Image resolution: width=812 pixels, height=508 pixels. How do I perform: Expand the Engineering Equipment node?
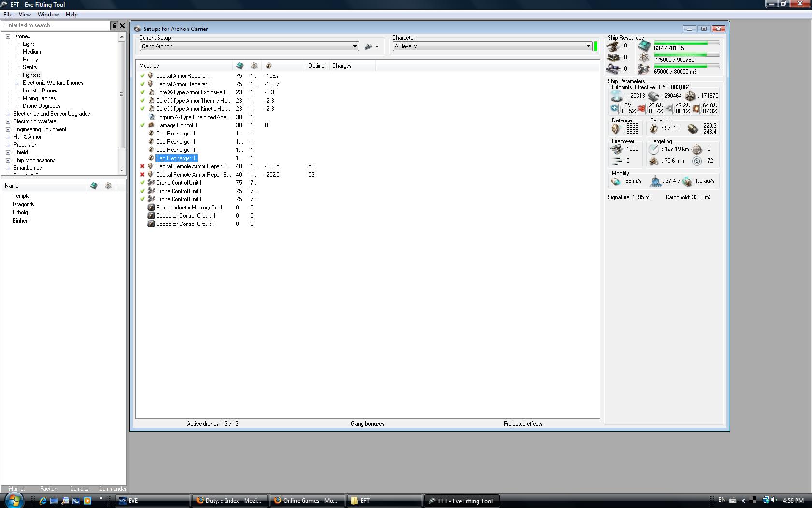8,129
